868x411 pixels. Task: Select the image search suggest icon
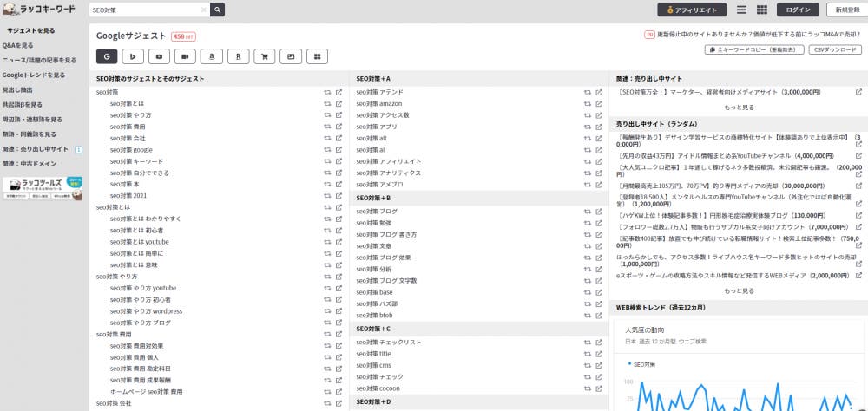(291, 56)
